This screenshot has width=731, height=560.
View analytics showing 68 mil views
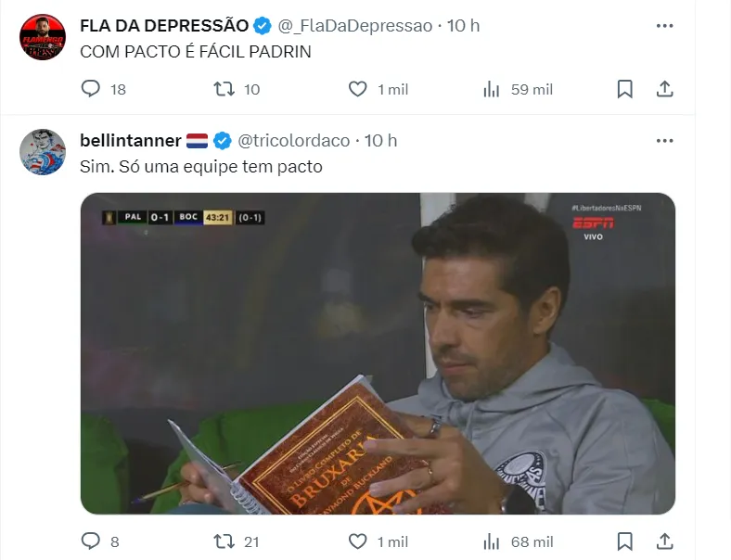click(518, 541)
